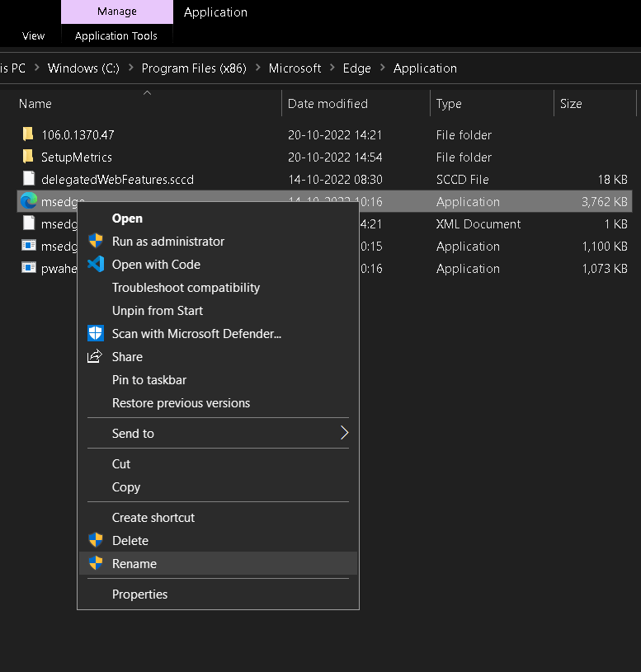641x672 pixels.
Task: Sort files by Date modified column
Action: [x=328, y=104]
